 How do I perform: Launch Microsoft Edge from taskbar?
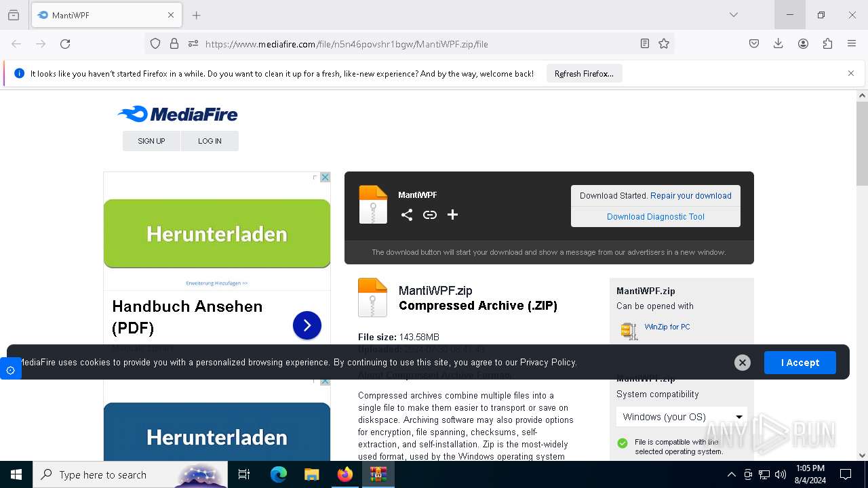tap(279, 474)
